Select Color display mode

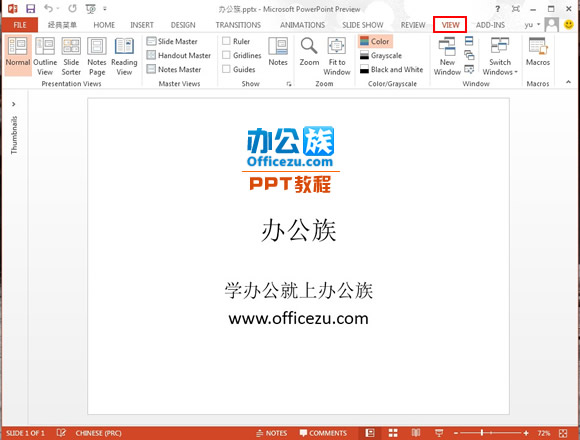click(x=375, y=41)
